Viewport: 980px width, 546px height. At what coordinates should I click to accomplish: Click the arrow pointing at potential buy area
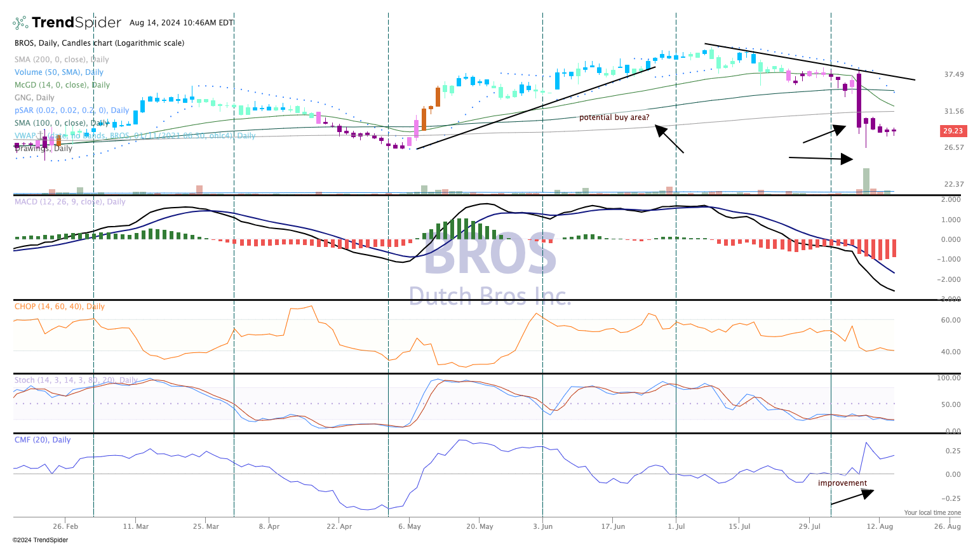click(x=669, y=139)
